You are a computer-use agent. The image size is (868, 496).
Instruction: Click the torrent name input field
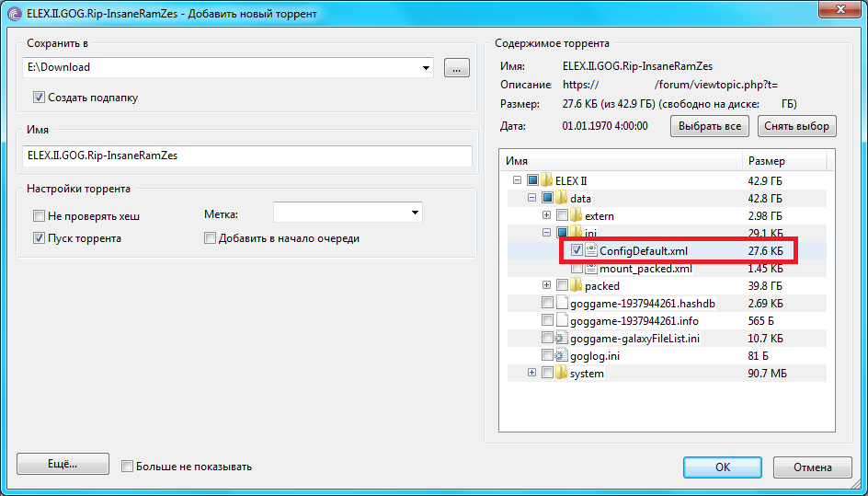[247, 156]
